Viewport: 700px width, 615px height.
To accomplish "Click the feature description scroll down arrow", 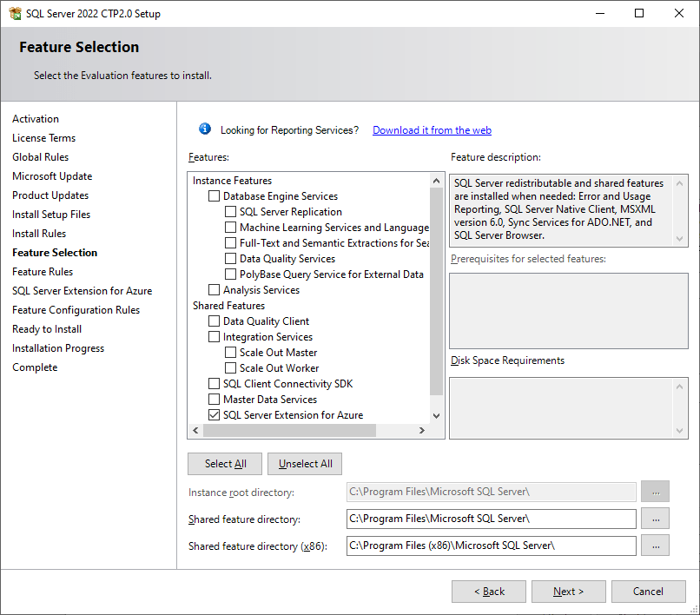I will pyautogui.click(x=679, y=239).
